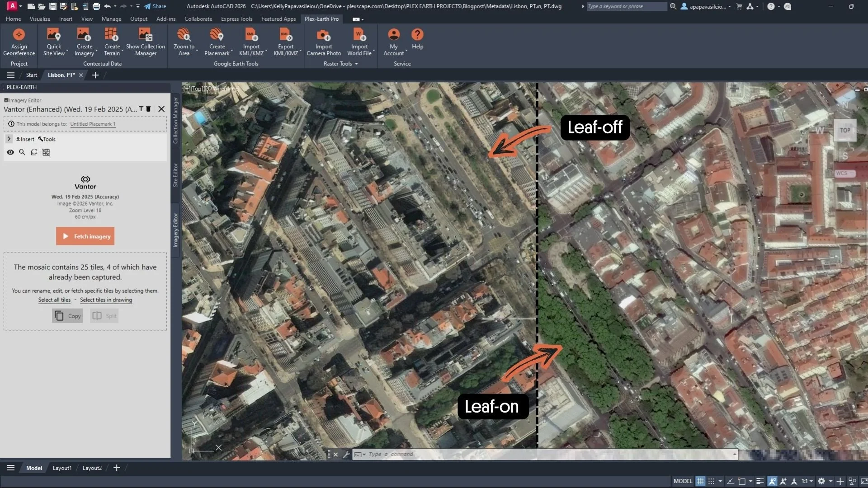Click the Copy button
This screenshot has height=488, width=868.
(67, 316)
